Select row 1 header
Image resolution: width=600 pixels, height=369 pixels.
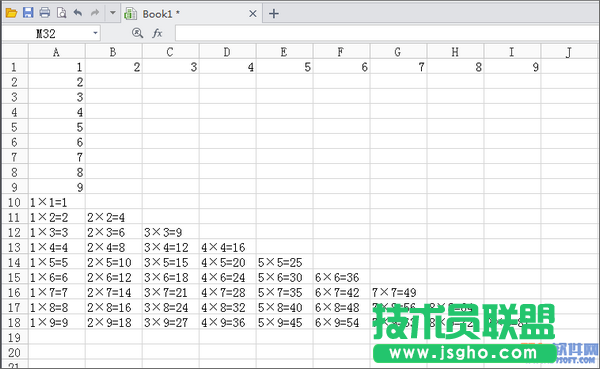[15, 67]
